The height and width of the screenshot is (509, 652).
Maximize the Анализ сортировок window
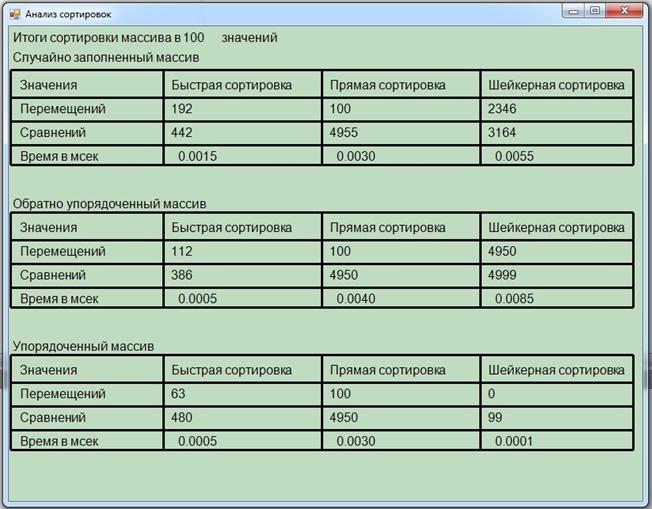pyautogui.click(x=595, y=11)
